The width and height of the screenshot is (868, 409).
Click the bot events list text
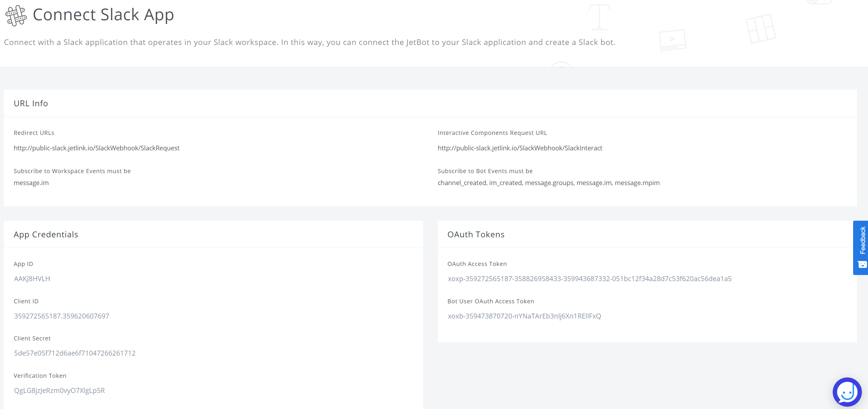(548, 183)
